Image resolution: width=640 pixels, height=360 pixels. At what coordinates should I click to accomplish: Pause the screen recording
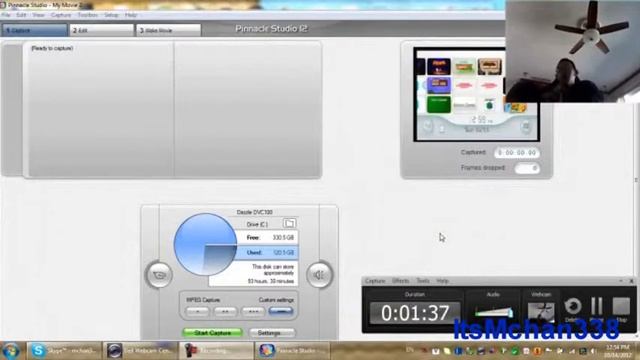pyautogui.click(x=597, y=306)
